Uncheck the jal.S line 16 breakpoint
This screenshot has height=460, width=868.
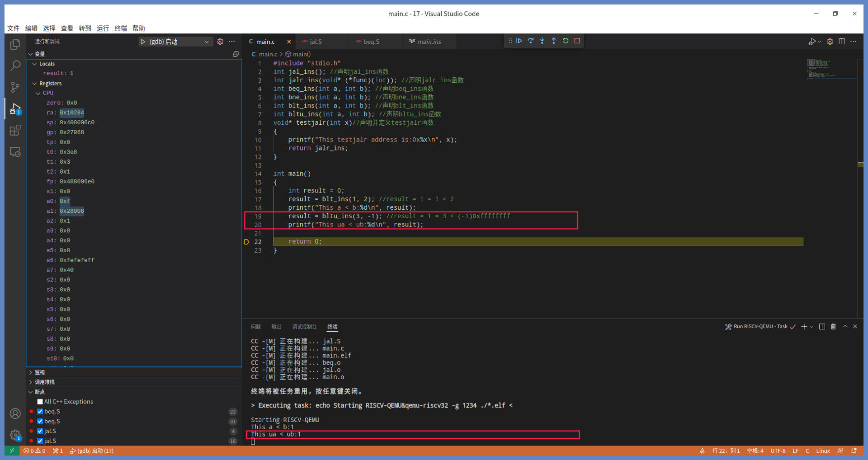click(40, 441)
